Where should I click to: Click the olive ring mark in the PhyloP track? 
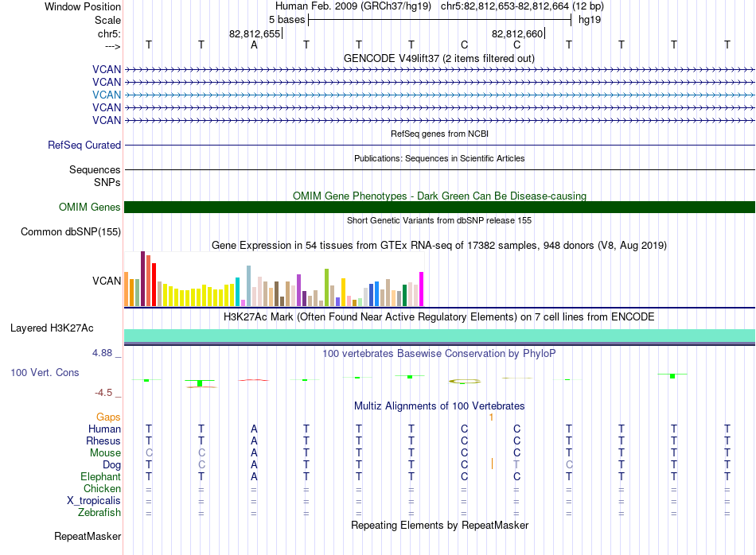pos(465,382)
